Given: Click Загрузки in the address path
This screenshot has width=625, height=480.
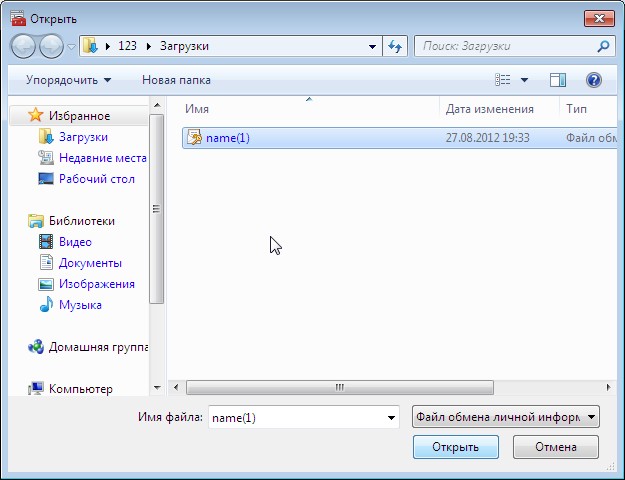Looking at the screenshot, I should (x=184, y=46).
